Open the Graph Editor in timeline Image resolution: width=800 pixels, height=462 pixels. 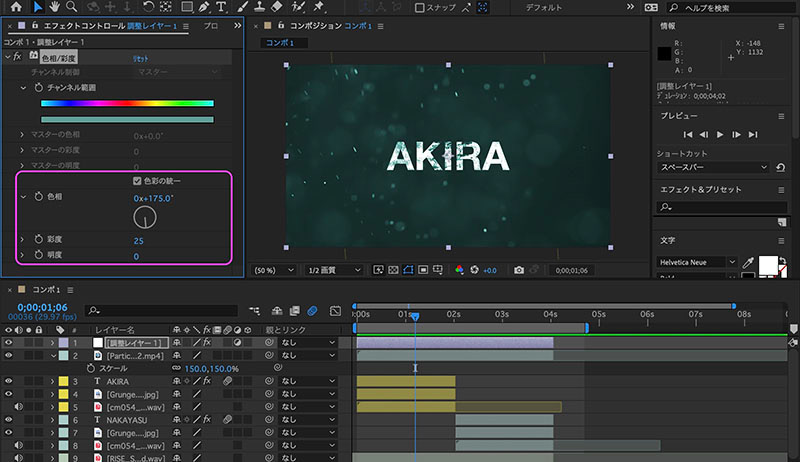335,311
